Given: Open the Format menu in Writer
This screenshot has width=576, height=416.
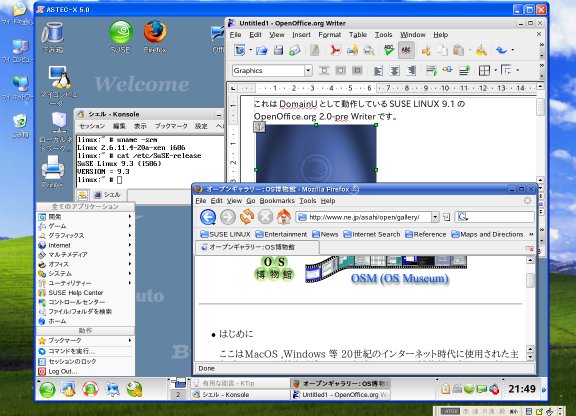Looking at the screenshot, I should tap(330, 35).
